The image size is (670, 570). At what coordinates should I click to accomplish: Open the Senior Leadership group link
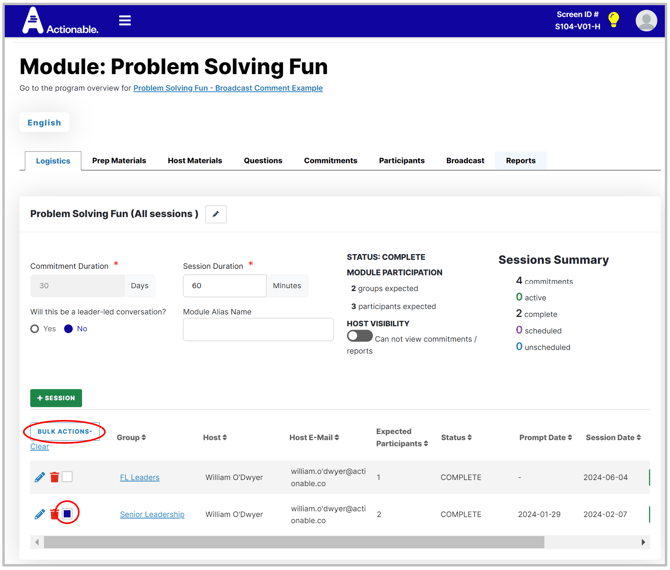[x=152, y=514]
